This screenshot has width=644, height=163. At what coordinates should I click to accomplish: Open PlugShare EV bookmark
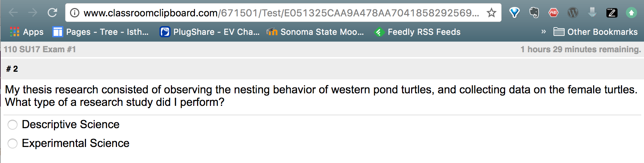tap(210, 32)
